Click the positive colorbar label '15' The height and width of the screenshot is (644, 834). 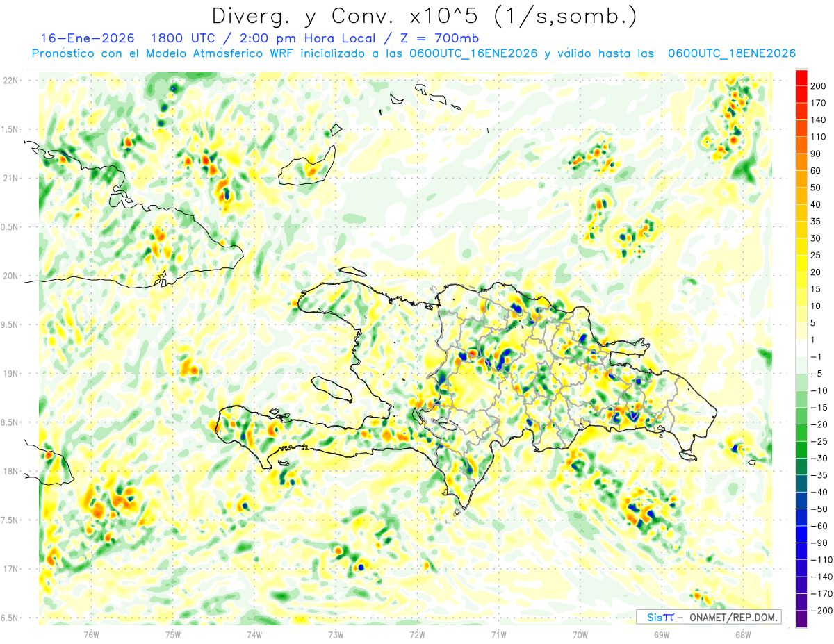(816, 289)
